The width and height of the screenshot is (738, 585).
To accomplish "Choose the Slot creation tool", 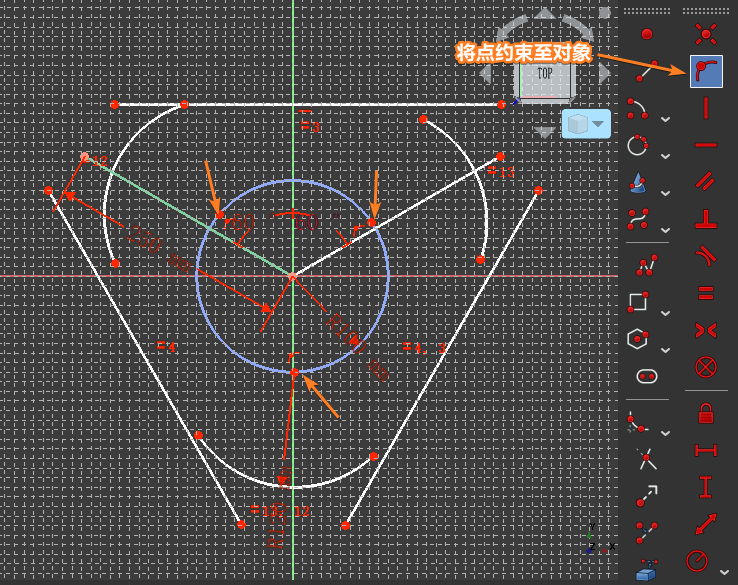I will click(647, 377).
